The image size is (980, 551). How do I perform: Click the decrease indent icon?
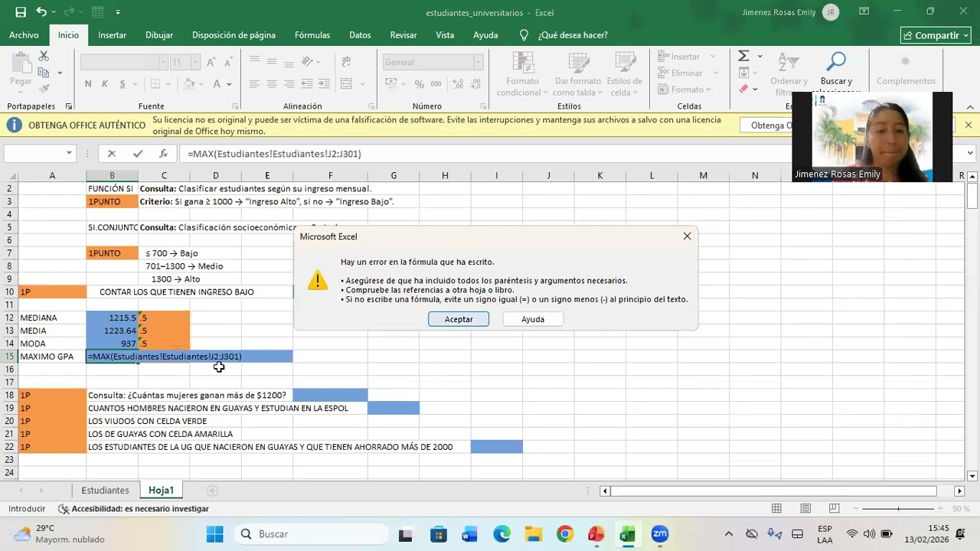click(x=308, y=84)
